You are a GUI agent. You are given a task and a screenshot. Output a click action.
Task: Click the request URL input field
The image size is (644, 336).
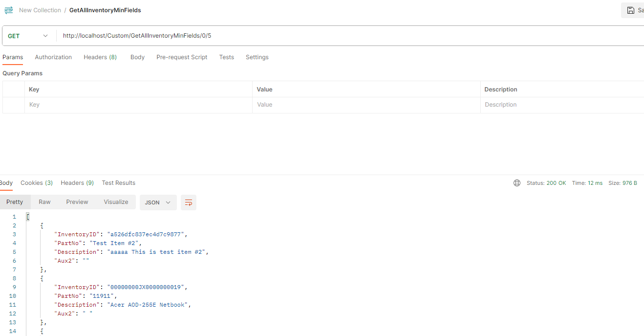tap(342, 36)
